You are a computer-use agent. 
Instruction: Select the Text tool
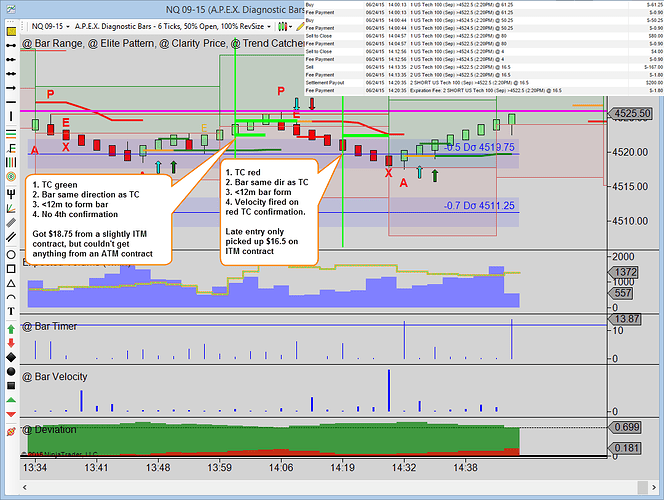pos(11,311)
